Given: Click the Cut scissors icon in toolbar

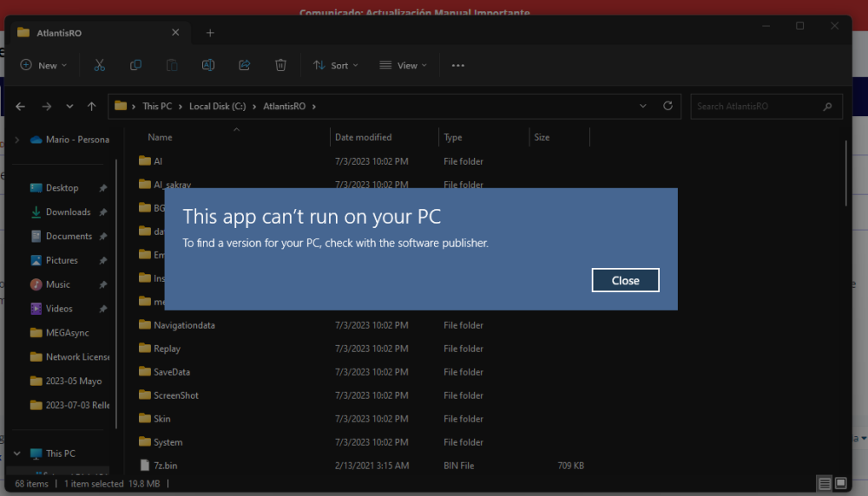Looking at the screenshot, I should (99, 65).
